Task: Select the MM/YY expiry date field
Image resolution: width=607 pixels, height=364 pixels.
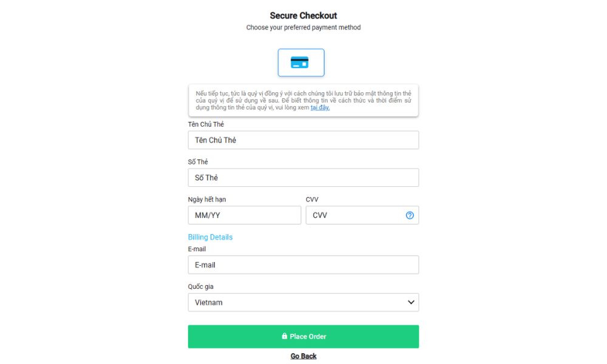Action: click(x=245, y=215)
